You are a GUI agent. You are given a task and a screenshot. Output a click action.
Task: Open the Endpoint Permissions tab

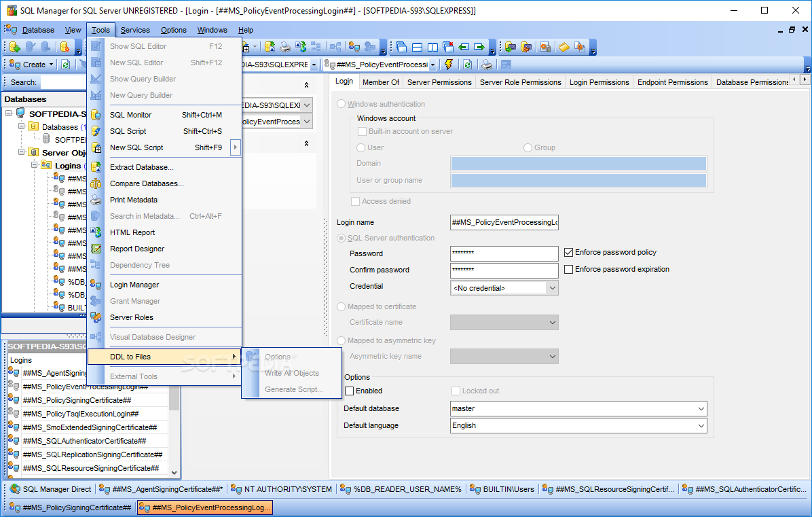coord(672,82)
